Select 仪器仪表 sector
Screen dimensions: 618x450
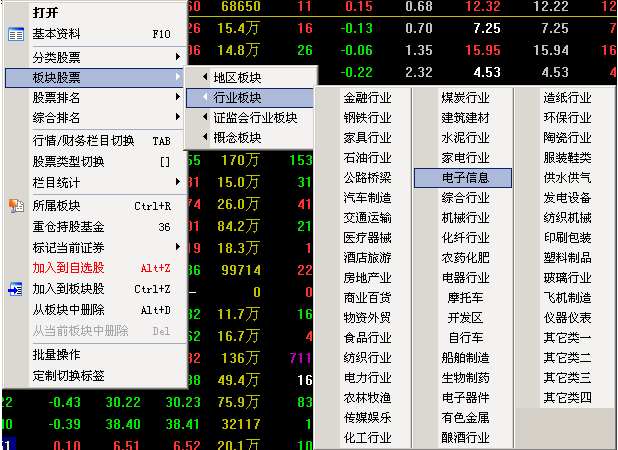[x=568, y=318]
